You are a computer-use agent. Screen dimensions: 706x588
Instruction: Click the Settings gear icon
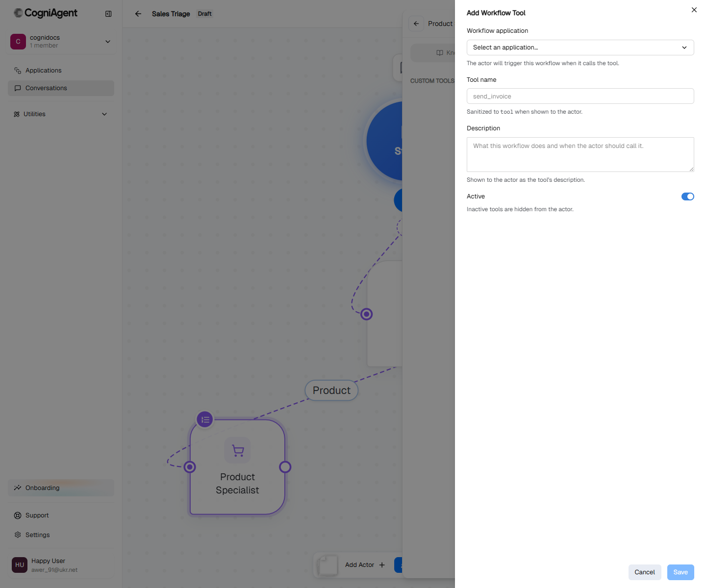[18, 535]
